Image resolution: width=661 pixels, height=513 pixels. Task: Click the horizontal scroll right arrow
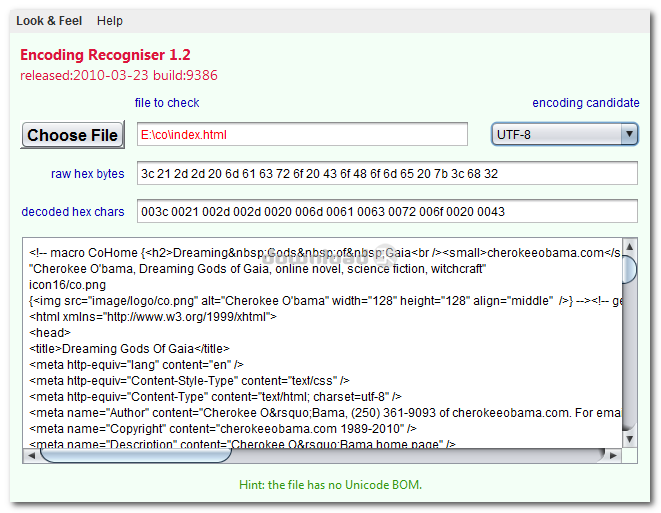tap(613, 456)
